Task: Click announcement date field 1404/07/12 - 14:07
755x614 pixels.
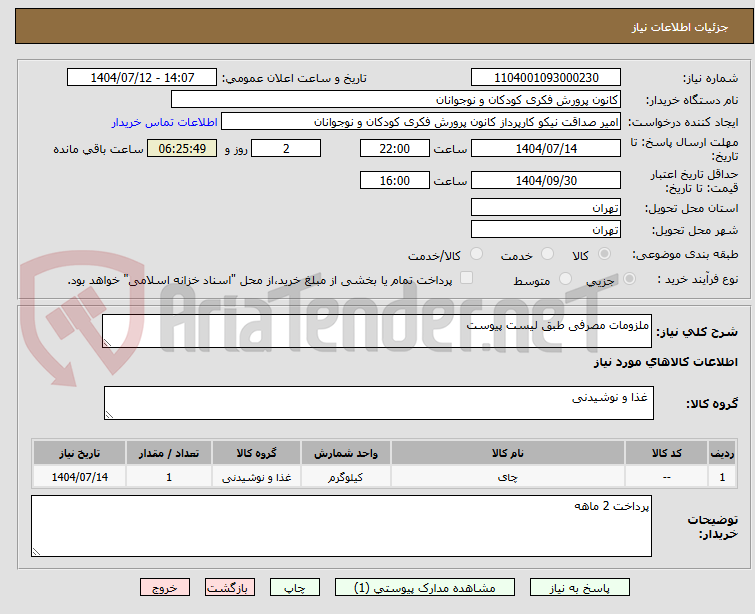Action: tap(142, 78)
